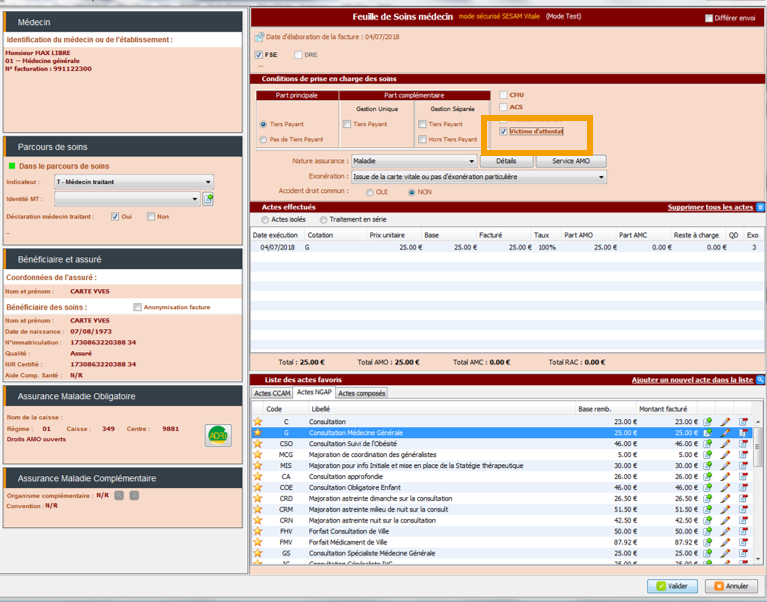Click the star next to Consultation Médecine Générale
The image size is (767, 602).
tap(257, 432)
